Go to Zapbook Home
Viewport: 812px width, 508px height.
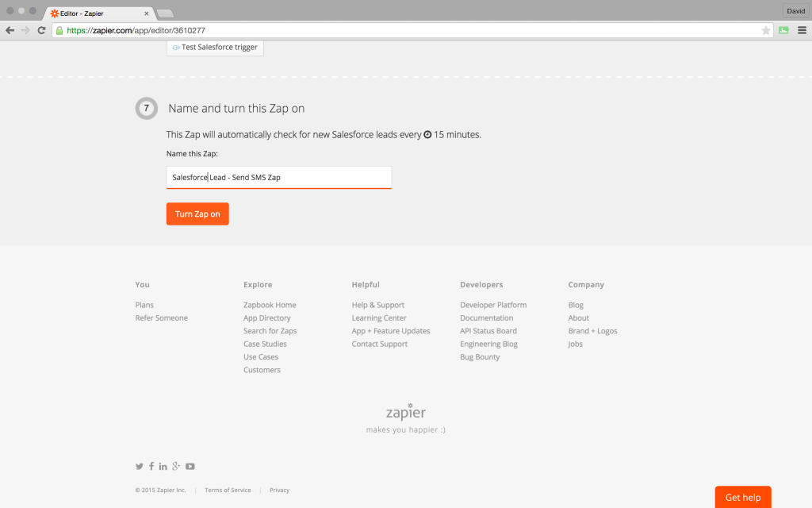point(270,305)
